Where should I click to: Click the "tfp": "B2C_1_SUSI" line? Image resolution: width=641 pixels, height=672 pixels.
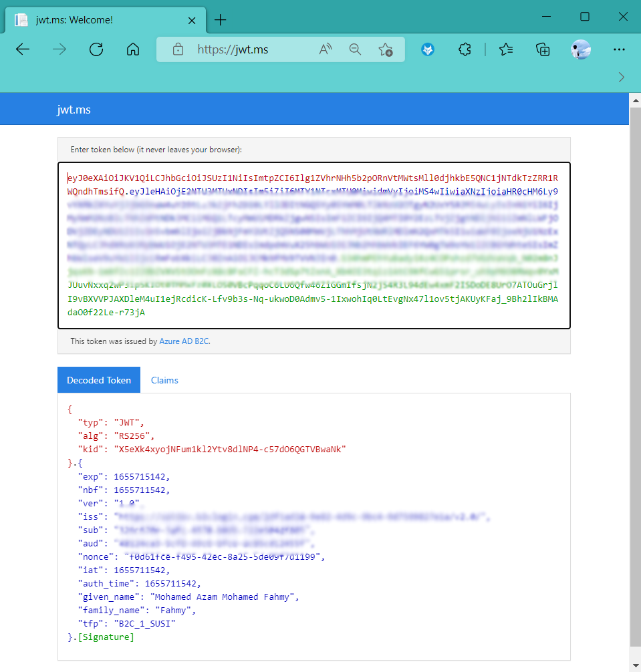[x=126, y=624]
